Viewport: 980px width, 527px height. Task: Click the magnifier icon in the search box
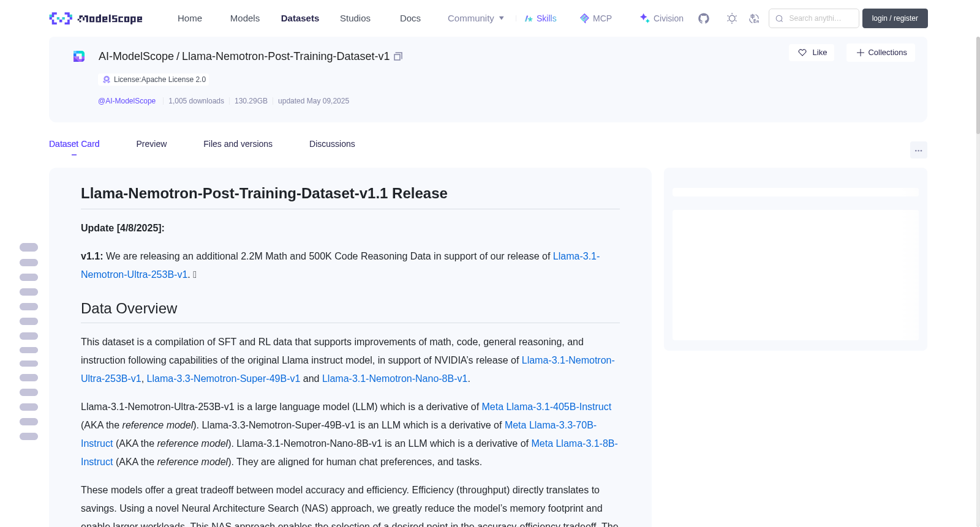tap(779, 18)
